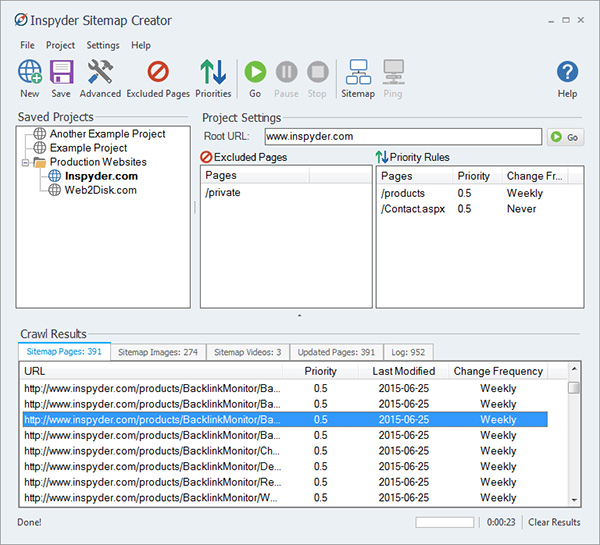Click red icon next to Excluded Pages heading

(206, 157)
